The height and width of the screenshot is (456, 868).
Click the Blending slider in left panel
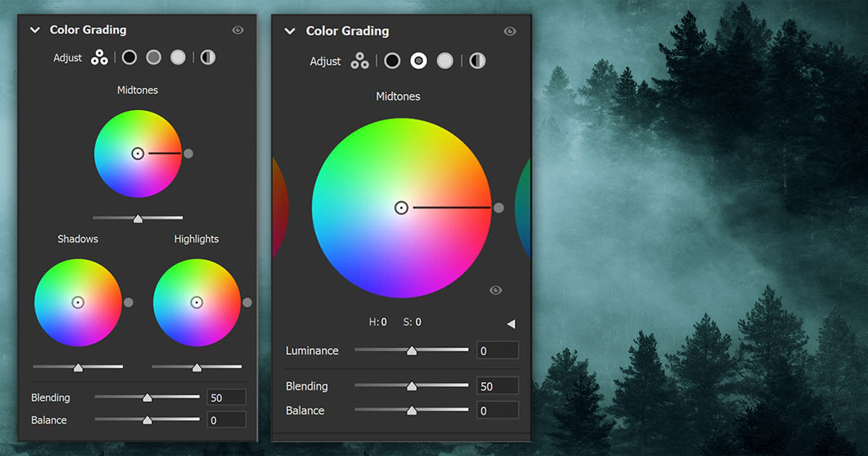point(147,397)
